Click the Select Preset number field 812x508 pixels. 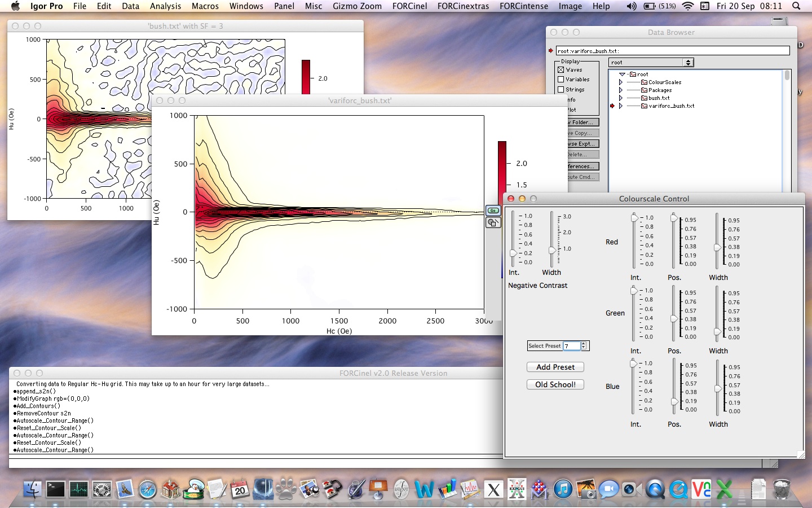click(x=571, y=346)
